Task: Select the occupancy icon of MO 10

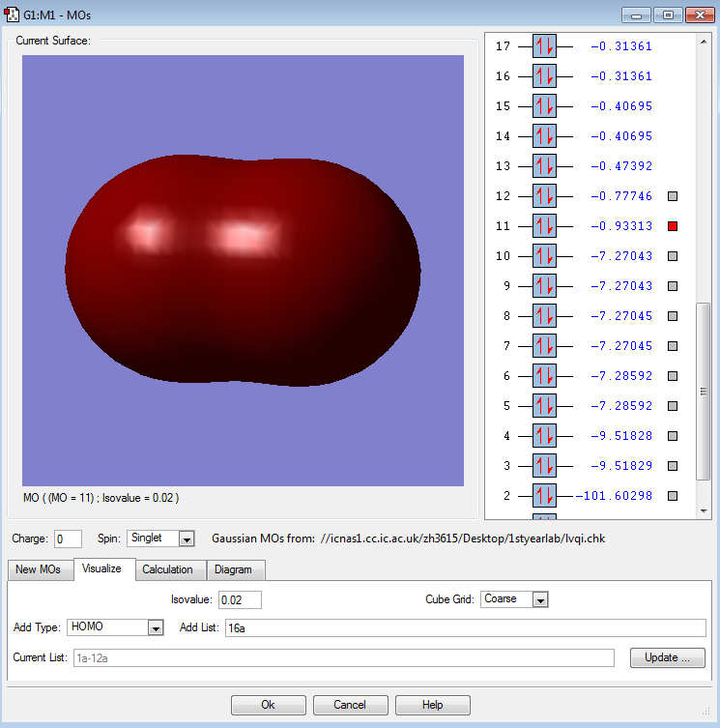Action: (x=544, y=256)
